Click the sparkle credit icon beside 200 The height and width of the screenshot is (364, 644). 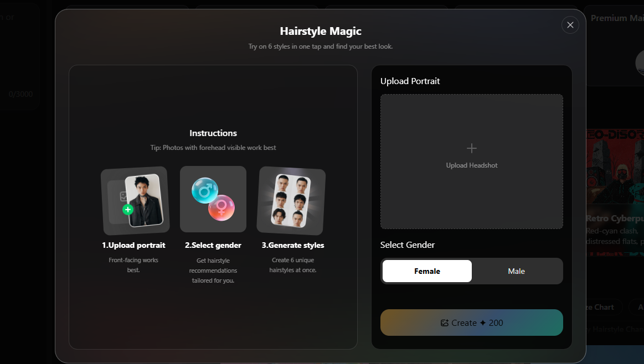(x=482, y=323)
